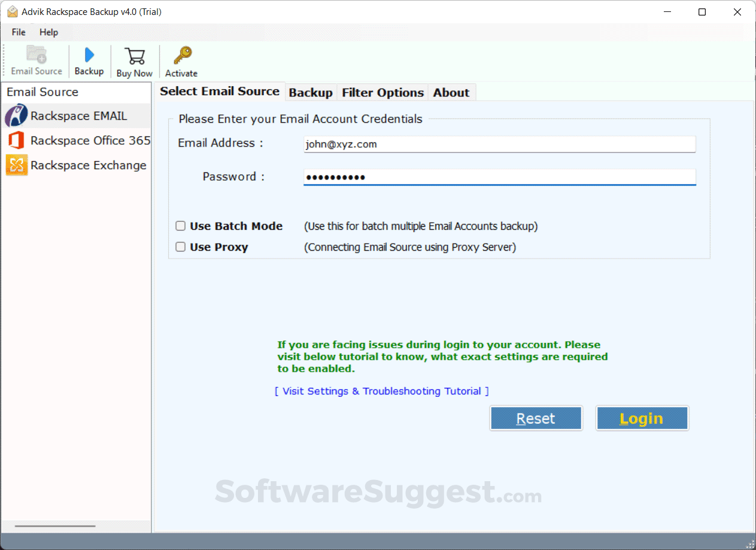This screenshot has height=550, width=756.
Task: Click the Activate key icon
Action: point(180,60)
